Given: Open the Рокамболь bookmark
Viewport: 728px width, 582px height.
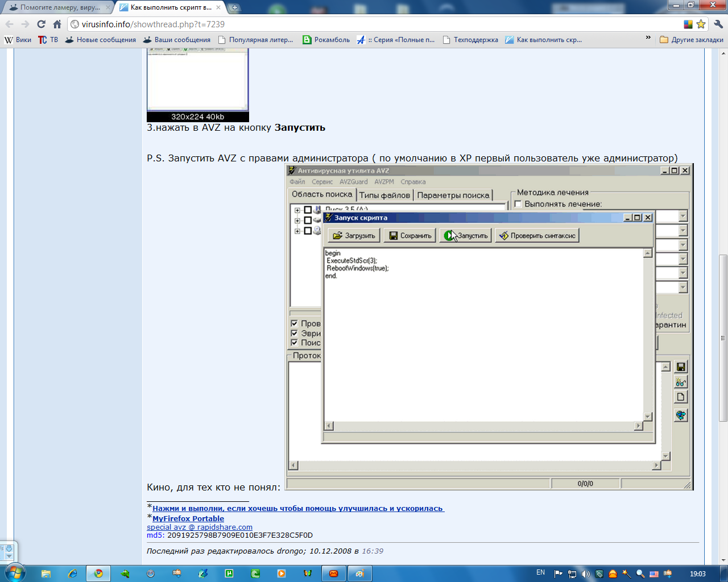Looking at the screenshot, I should pyautogui.click(x=326, y=40).
